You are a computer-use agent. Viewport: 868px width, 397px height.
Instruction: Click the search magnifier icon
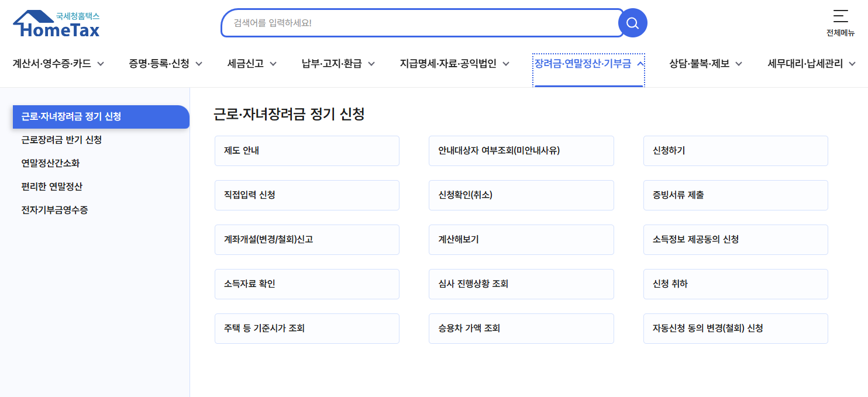pos(632,23)
